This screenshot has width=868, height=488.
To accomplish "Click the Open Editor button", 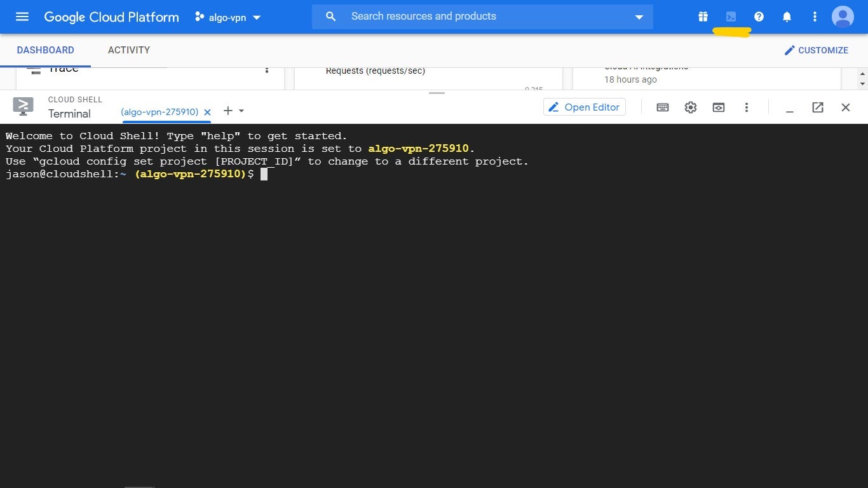I will tap(585, 107).
